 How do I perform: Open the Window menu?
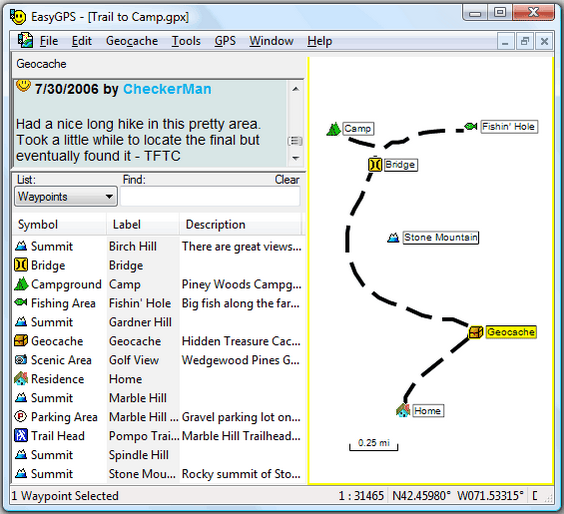tap(272, 41)
